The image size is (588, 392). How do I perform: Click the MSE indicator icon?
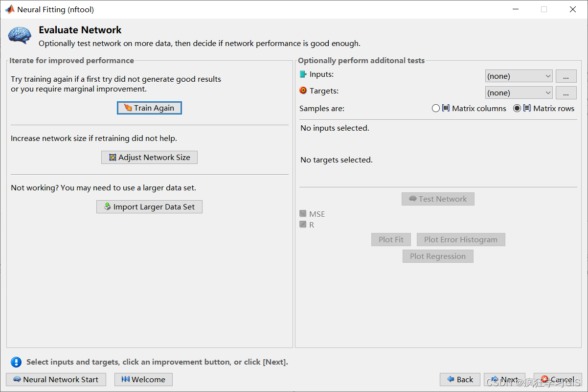(x=303, y=214)
